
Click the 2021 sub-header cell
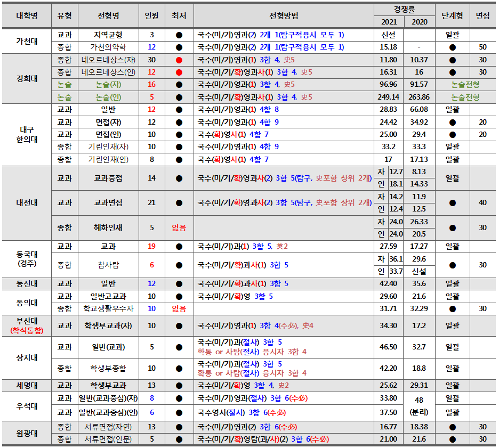click(x=389, y=22)
